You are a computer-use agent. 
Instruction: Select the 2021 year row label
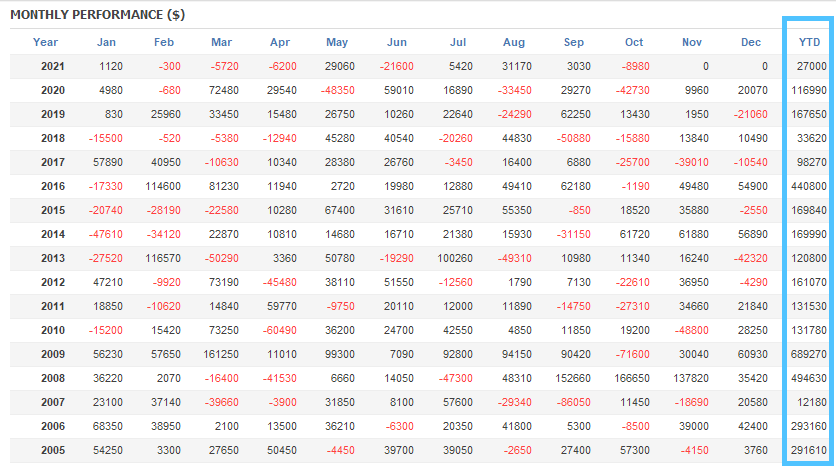[x=53, y=66]
